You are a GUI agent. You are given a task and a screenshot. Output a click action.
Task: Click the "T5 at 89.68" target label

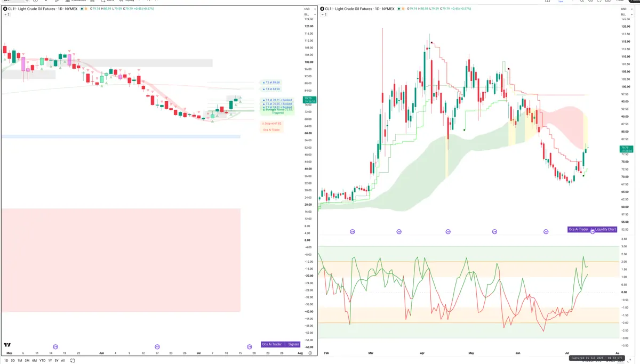tap(271, 83)
